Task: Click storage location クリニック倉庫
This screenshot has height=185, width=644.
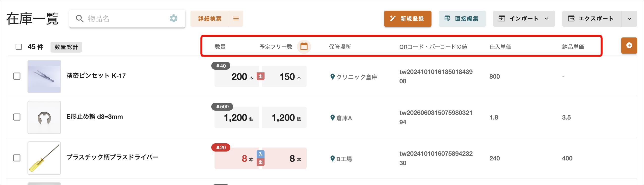Action: [357, 77]
